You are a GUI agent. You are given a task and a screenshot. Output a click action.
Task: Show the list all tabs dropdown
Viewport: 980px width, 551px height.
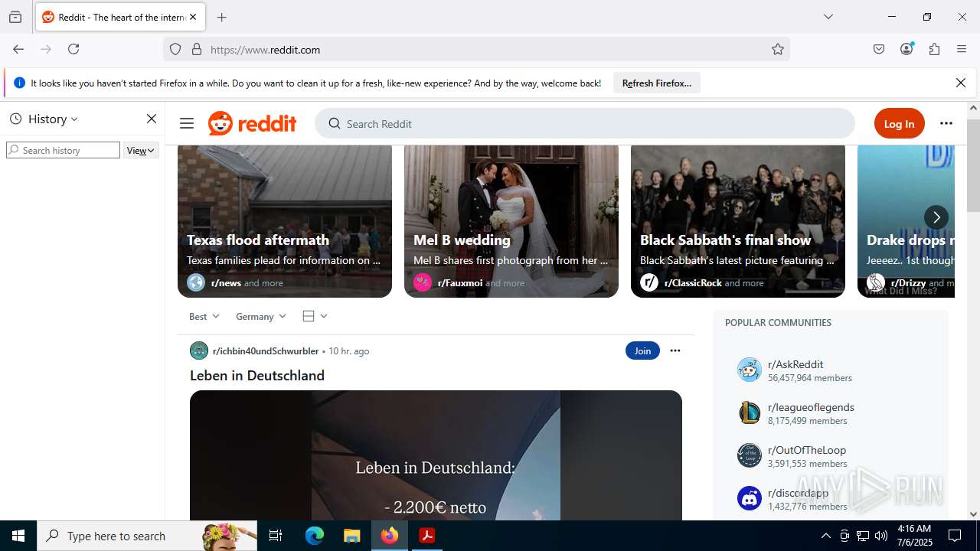coord(828,17)
